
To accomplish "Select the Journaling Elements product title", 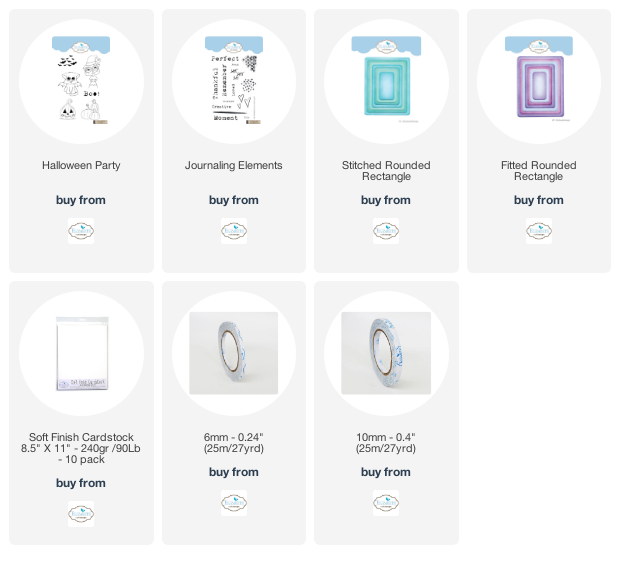I will point(234,165).
